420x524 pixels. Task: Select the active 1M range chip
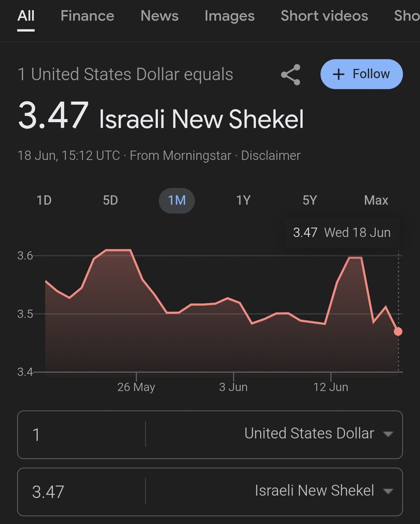177,201
